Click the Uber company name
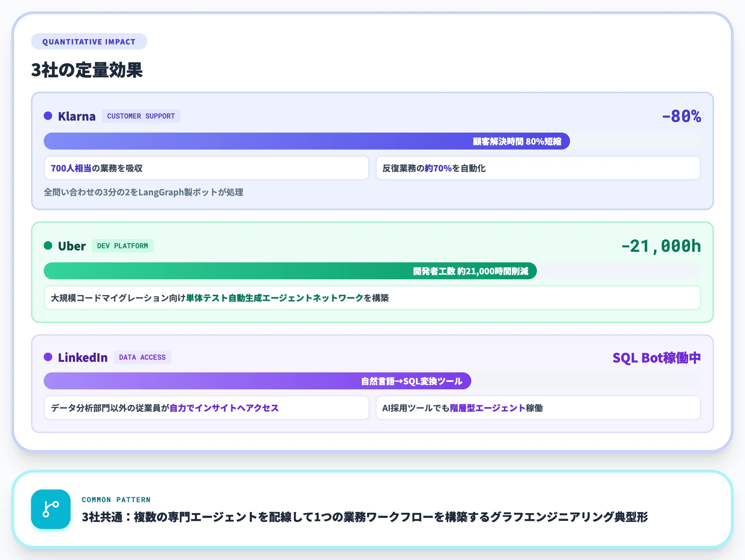The width and height of the screenshot is (745, 560). tap(72, 246)
